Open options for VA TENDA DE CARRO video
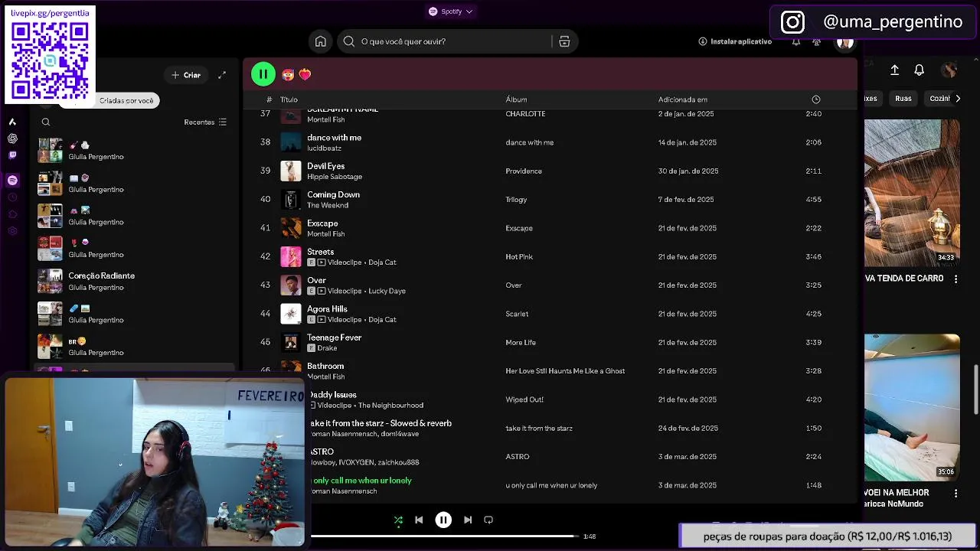This screenshot has height=551, width=980. 955,279
